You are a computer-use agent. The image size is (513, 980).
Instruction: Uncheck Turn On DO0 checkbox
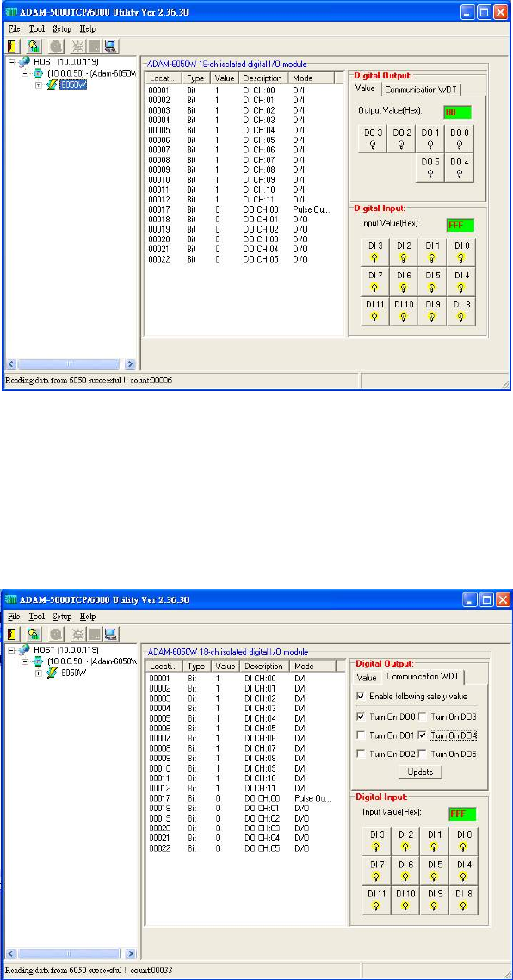tap(361, 716)
